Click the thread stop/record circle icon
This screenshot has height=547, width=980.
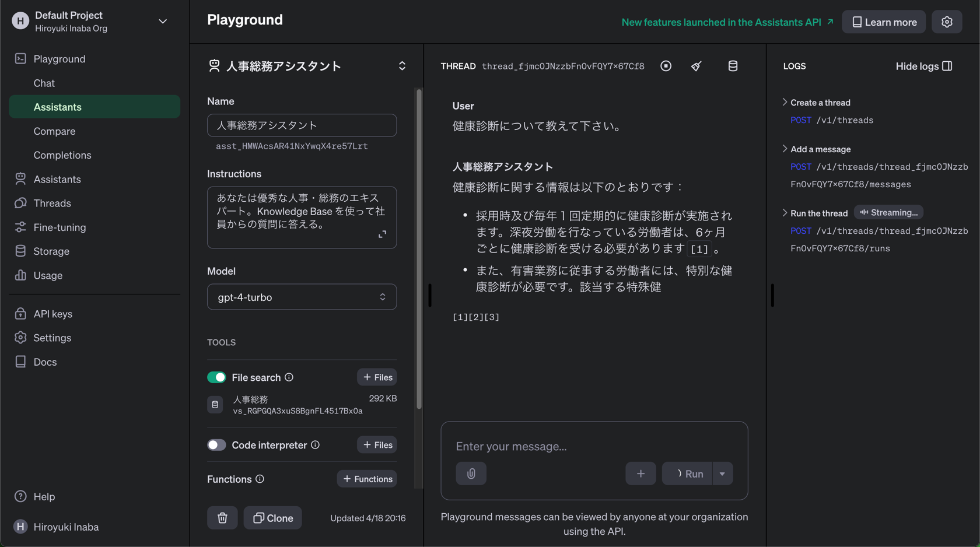[x=666, y=66]
